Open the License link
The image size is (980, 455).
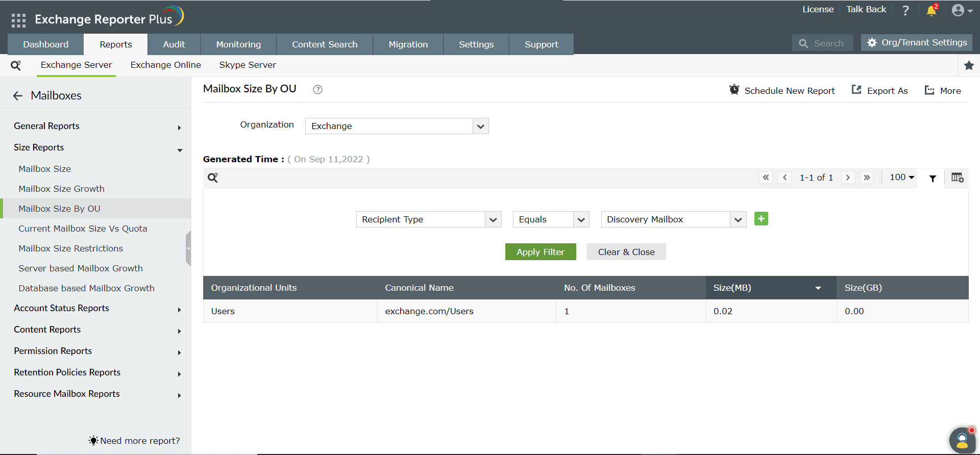click(818, 9)
